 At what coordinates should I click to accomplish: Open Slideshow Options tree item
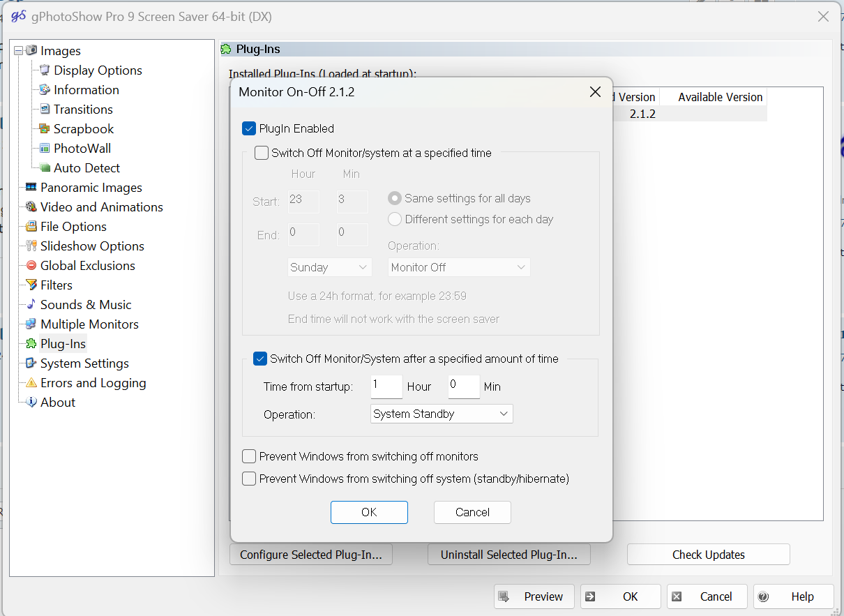(x=92, y=246)
